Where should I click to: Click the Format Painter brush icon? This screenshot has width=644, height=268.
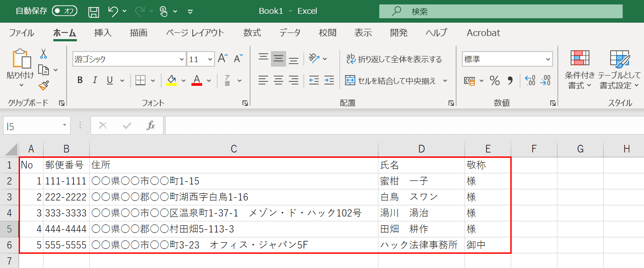tap(44, 85)
